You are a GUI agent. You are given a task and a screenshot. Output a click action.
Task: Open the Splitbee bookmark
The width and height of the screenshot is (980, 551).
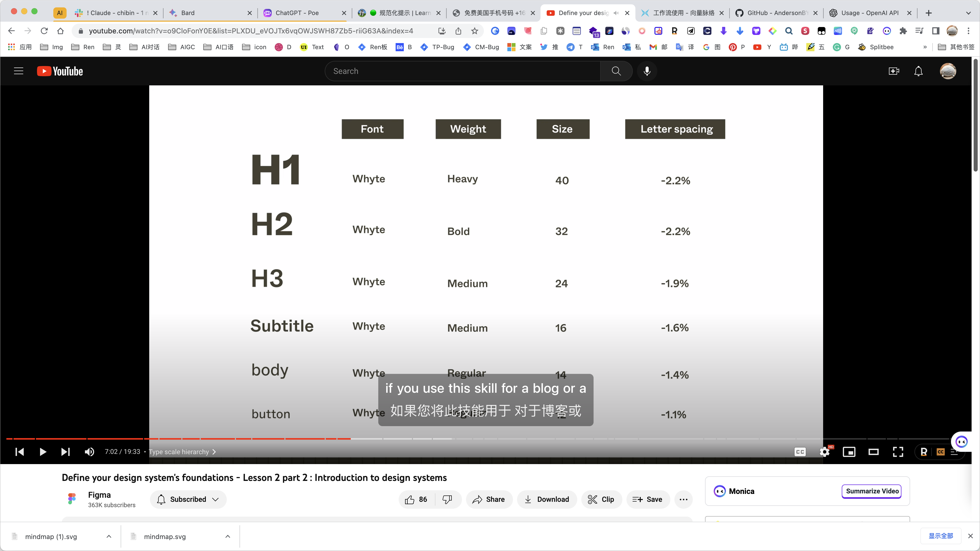876,47
